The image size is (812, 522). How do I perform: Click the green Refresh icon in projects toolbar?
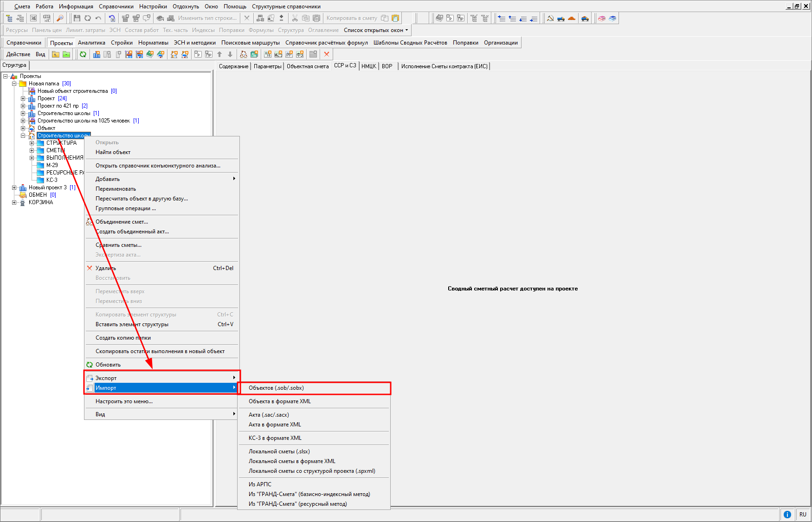[83, 54]
